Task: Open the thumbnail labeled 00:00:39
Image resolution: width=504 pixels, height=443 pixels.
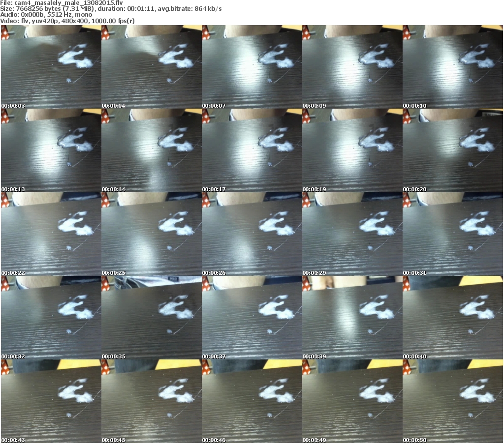Action: coord(352,318)
